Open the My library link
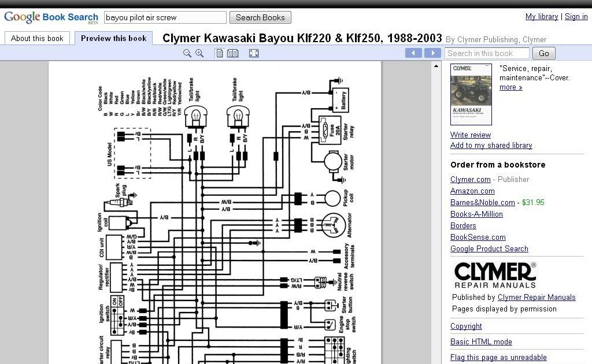592x364 pixels. (541, 17)
